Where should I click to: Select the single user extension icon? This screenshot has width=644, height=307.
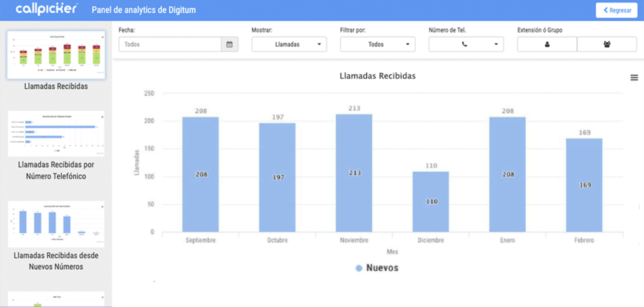[547, 45]
